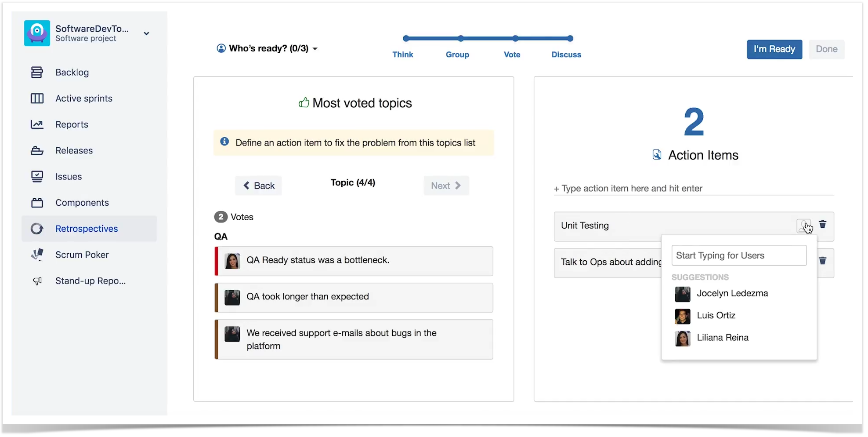This screenshot has height=437, width=868.
Task: Click the I'm Ready button
Action: click(x=774, y=49)
